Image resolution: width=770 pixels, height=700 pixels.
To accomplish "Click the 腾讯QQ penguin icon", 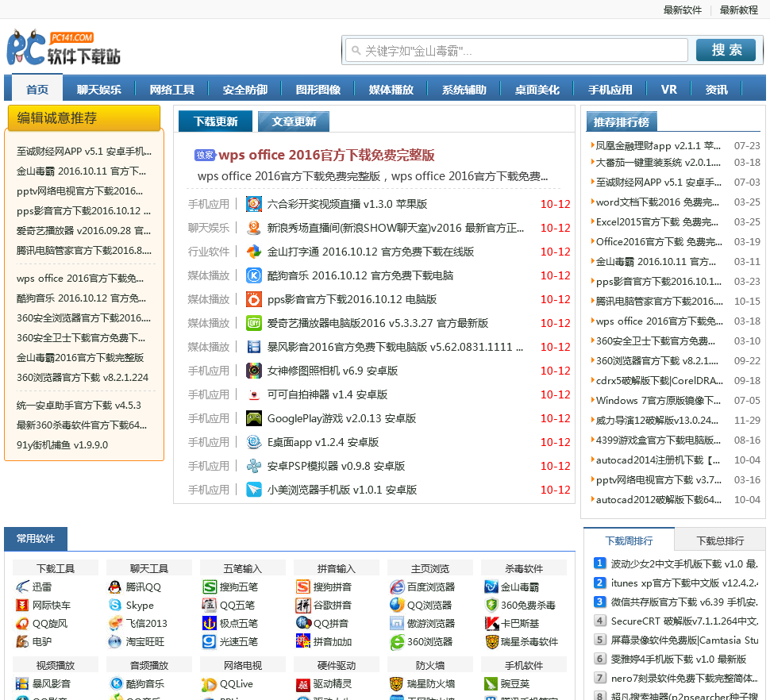I will click(115, 587).
